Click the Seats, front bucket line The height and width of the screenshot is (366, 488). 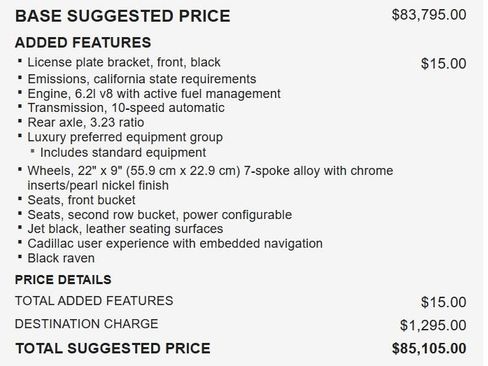pyautogui.click(x=81, y=200)
